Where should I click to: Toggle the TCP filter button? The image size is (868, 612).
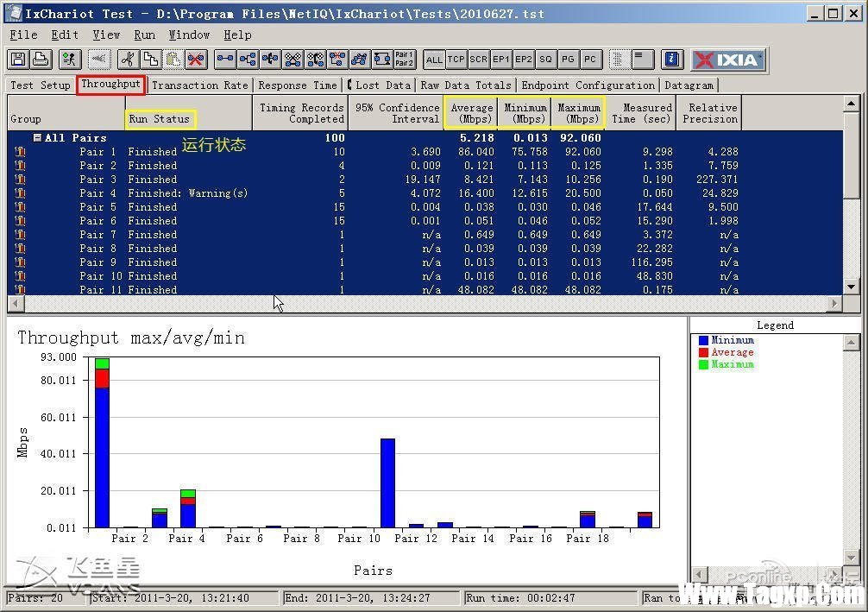[x=456, y=60]
